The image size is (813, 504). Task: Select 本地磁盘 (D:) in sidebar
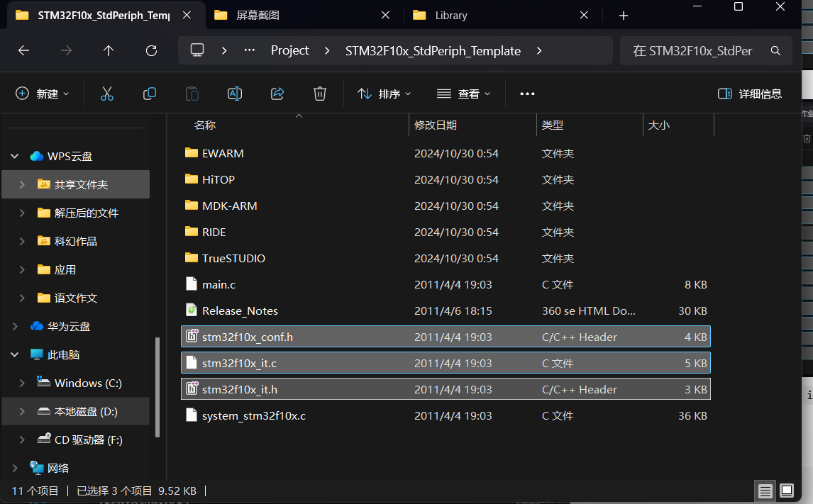[76, 411]
